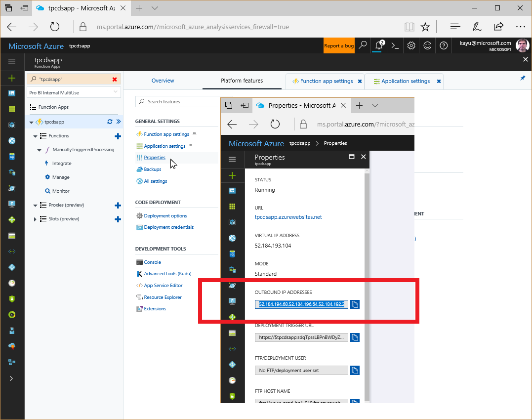Add a new function with the plus icon
532x420 pixels.
pyautogui.click(x=118, y=136)
